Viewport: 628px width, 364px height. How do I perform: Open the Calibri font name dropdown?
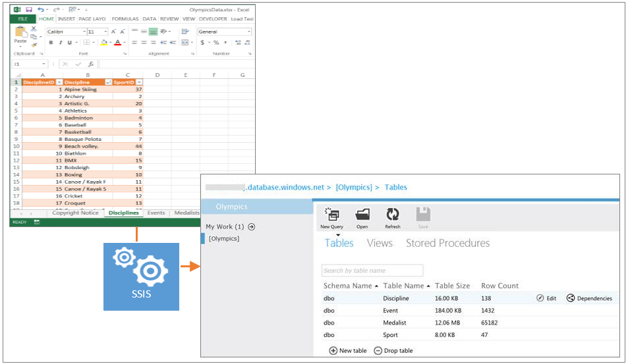click(84, 32)
